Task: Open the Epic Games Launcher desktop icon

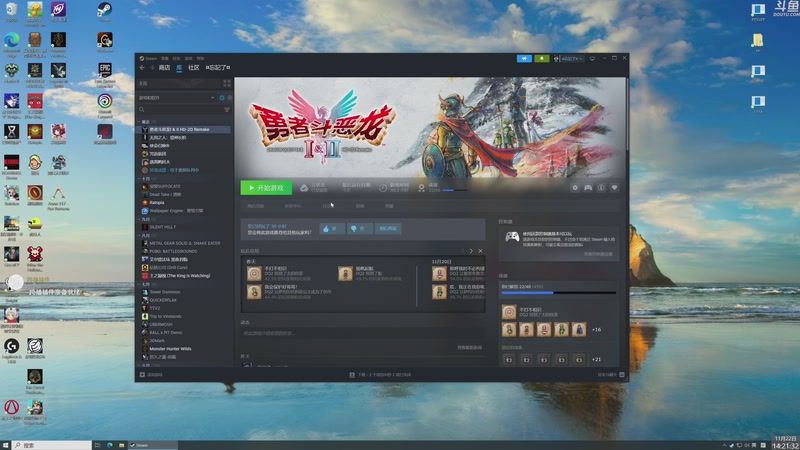Action: pyautogui.click(x=105, y=75)
